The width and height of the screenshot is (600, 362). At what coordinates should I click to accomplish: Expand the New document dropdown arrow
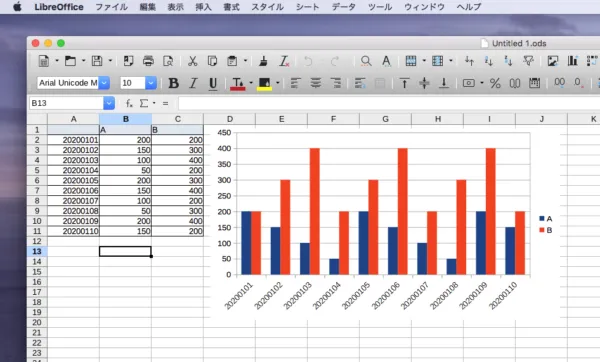click(x=57, y=61)
